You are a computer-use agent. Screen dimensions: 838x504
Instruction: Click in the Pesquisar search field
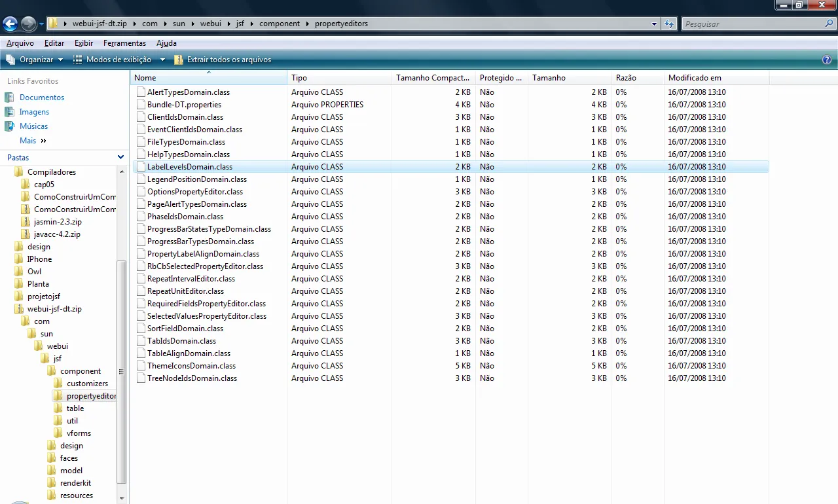point(753,24)
